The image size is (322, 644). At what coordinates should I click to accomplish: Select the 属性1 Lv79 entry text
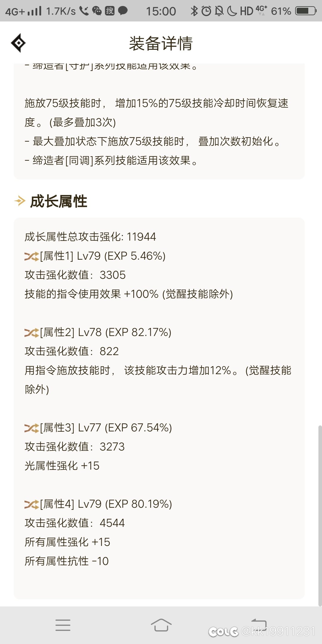(x=103, y=256)
